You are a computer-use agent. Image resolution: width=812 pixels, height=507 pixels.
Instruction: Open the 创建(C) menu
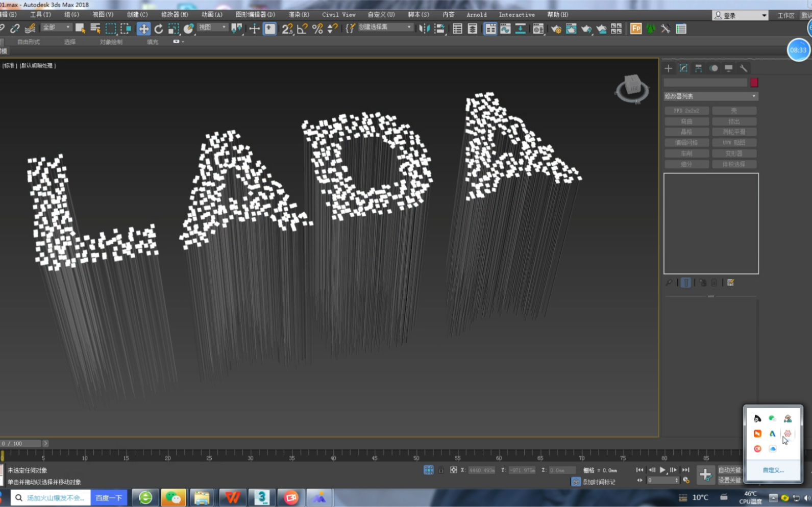(137, 15)
